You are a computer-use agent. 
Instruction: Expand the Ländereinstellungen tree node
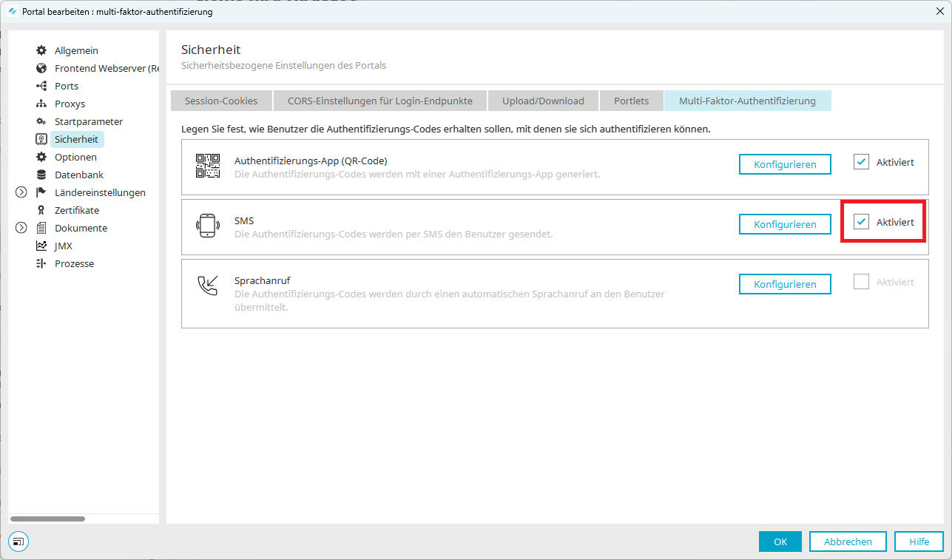tap(21, 192)
